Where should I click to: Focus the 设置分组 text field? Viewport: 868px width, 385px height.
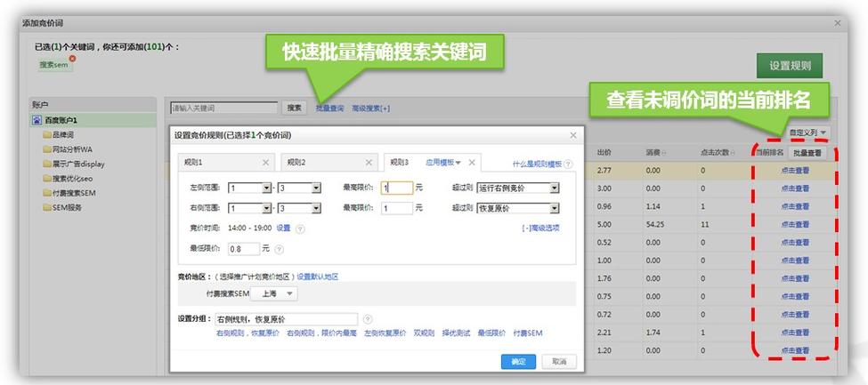coord(286,319)
